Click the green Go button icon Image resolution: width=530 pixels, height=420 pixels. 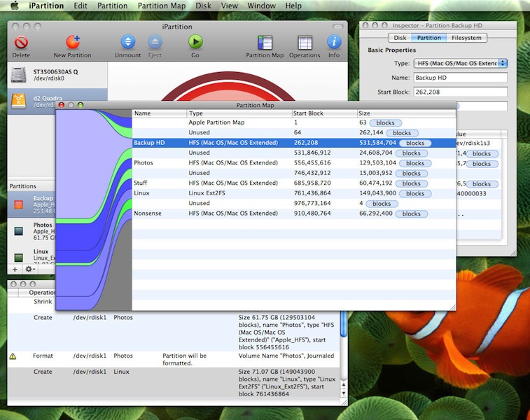point(195,43)
